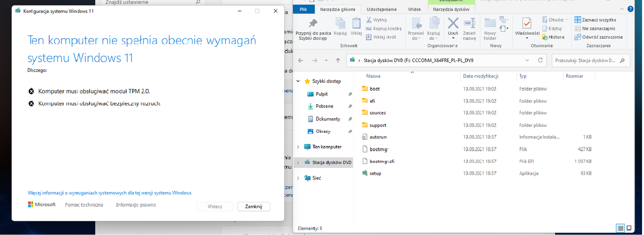Sort by the Nazwa column header
644x235 pixels.
click(x=373, y=76)
